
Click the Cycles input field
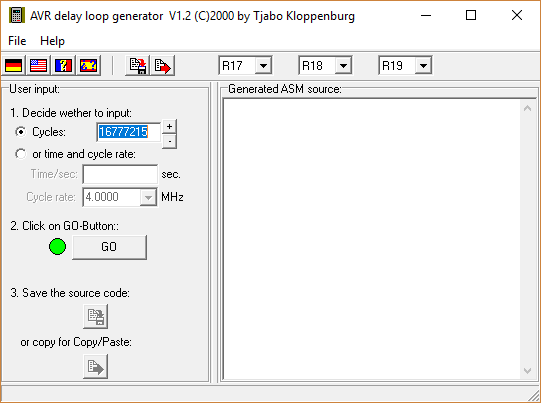pyautogui.click(x=128, y=132)
